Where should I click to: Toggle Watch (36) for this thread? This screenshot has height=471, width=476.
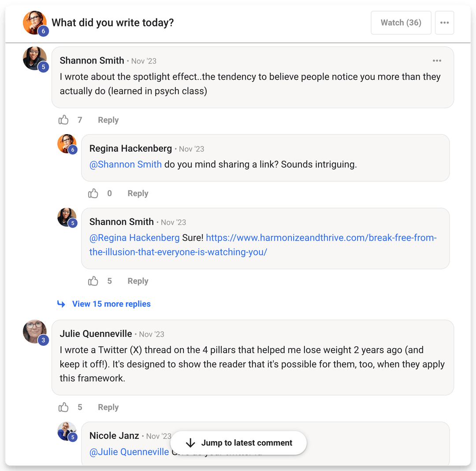401,23
